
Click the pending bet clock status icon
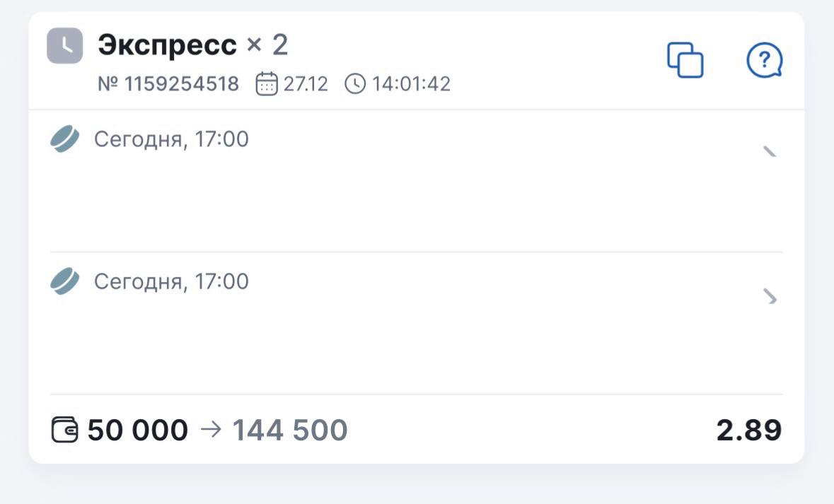coord(64,46)
